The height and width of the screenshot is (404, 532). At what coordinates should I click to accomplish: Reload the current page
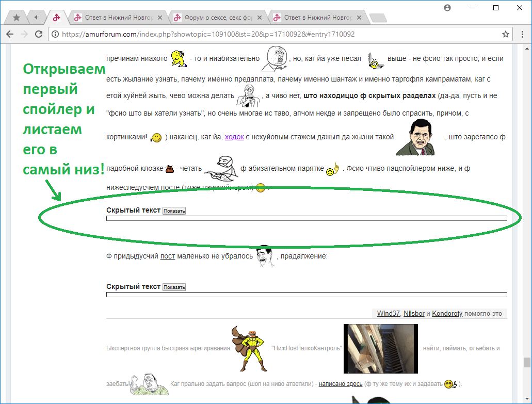pos(38,34)
